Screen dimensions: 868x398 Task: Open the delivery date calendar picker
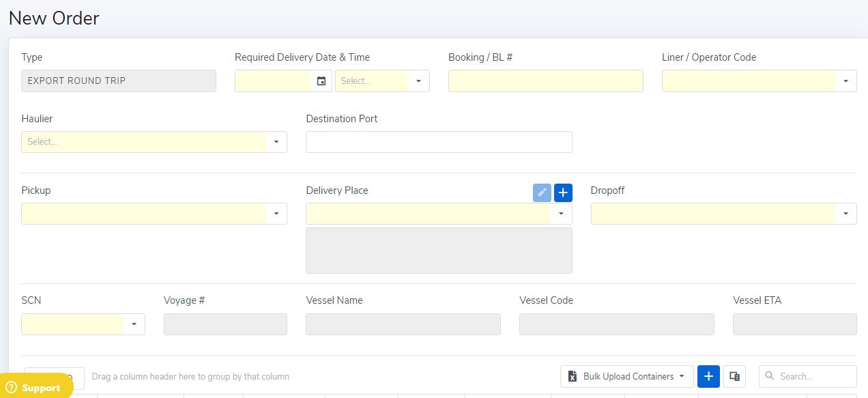click(x=321, y=81)
